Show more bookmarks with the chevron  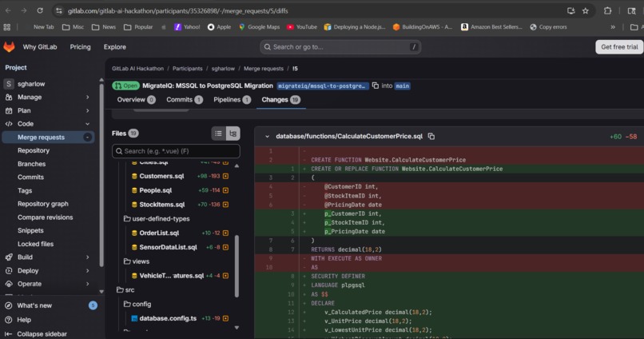coord(613,27)
